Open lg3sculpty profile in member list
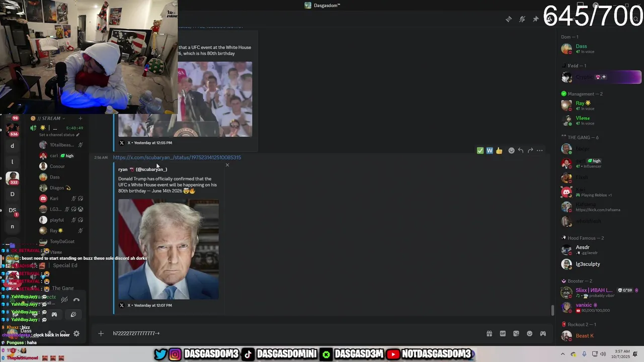 point(601,264)
